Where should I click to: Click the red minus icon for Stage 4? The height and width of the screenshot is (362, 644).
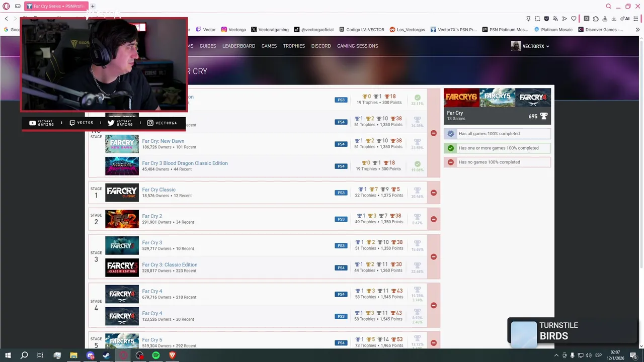tap(434, 305)
